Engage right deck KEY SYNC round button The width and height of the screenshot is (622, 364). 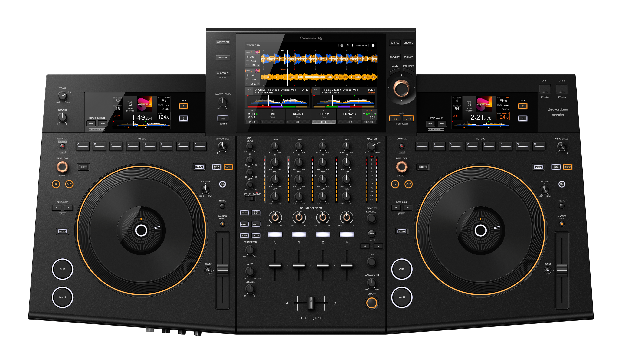(x=562, y=184)
